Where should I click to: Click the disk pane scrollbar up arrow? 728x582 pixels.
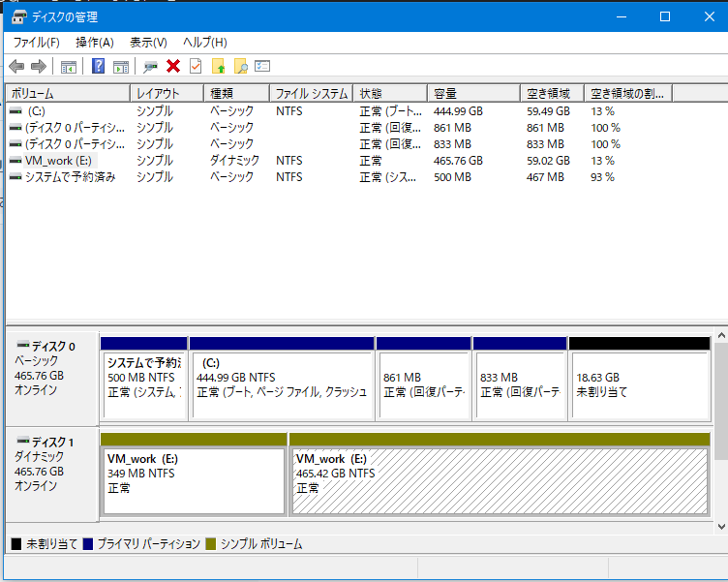point(721,335)
